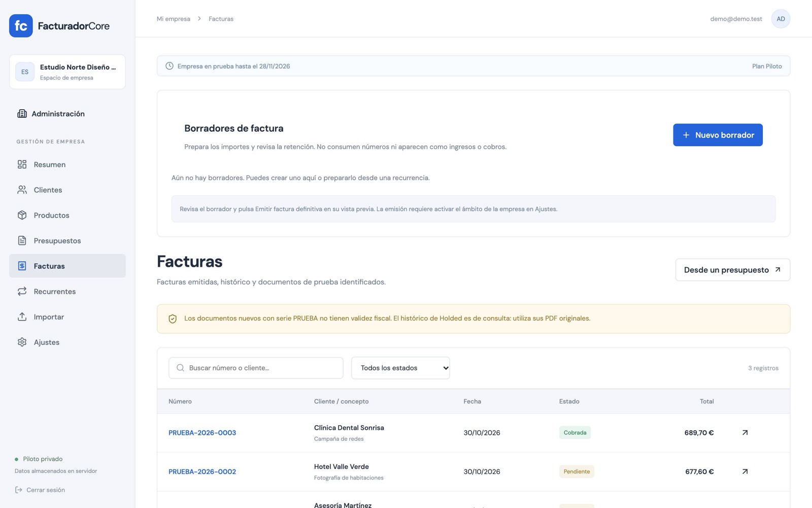The width and height of the screenshot is (812, 508).
Task: Click the Cobrada status badge
Action: pyautogui.click(x=574, y=433)
